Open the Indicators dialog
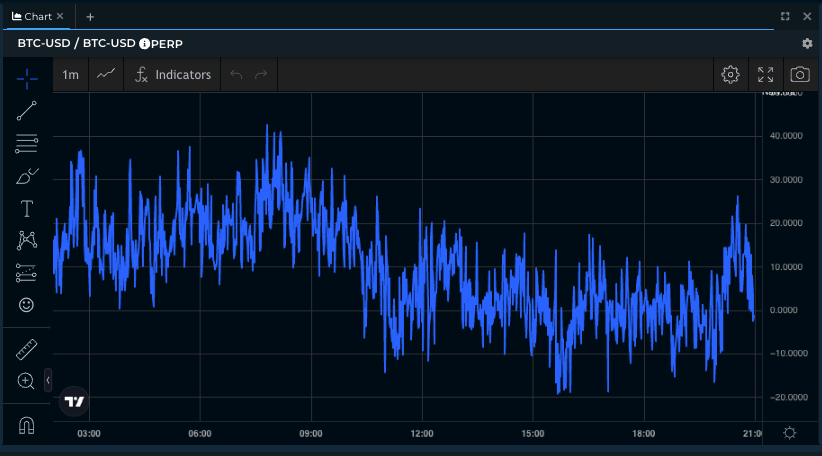Viewport: 822px width, 456px height. [x=173, y=75]
